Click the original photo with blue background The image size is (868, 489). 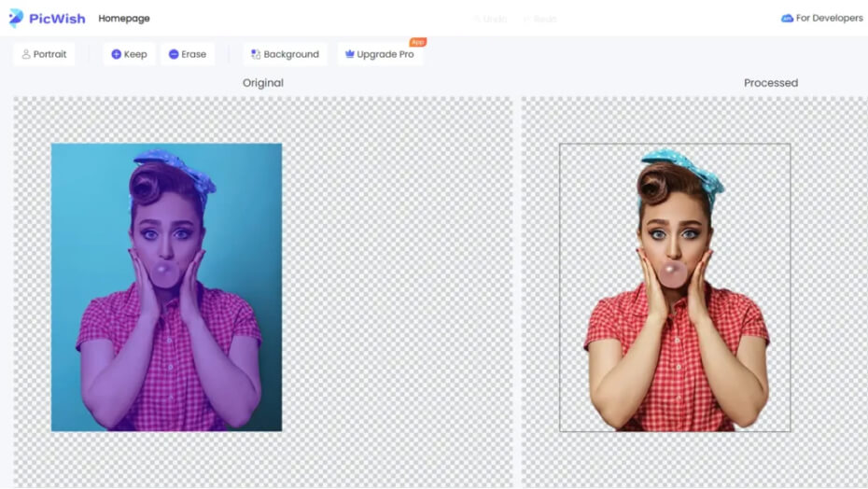(x=166, y=287)
